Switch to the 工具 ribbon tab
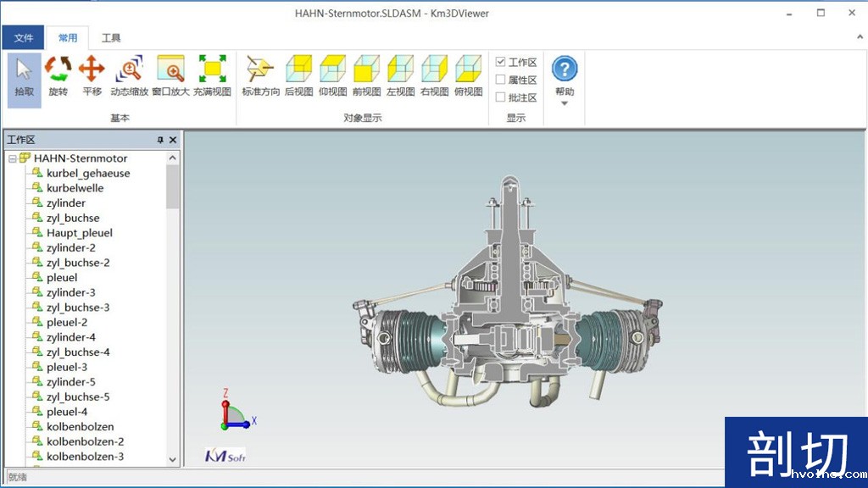This screenshot has height=488, width=868. click(111, 37)
